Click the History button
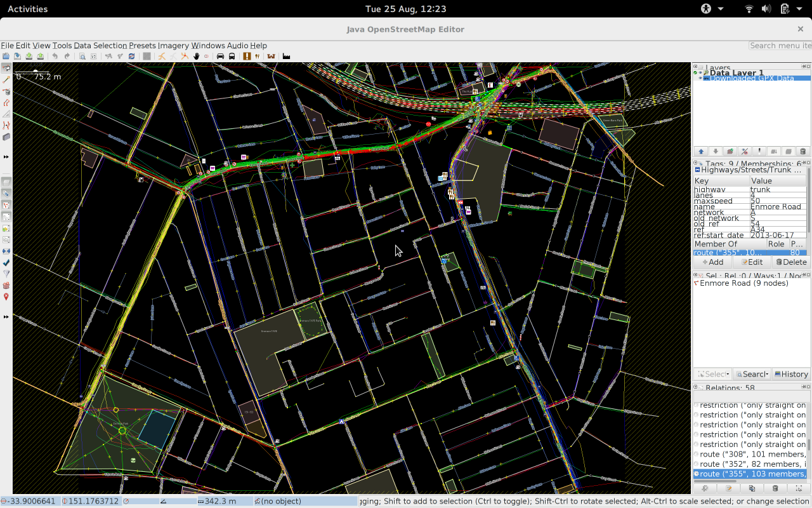 click(790, 374)
